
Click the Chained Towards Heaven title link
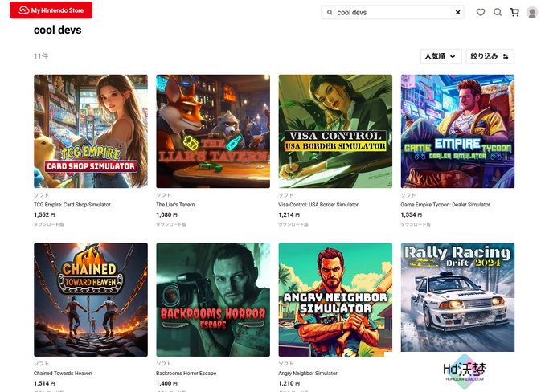(x=63, y=374)
